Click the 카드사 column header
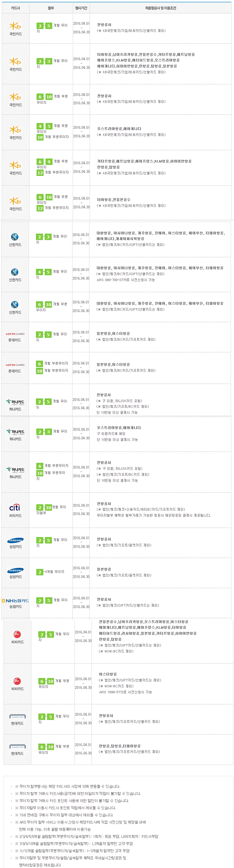The height and width of the screenshot is (868, 234). 16,8
